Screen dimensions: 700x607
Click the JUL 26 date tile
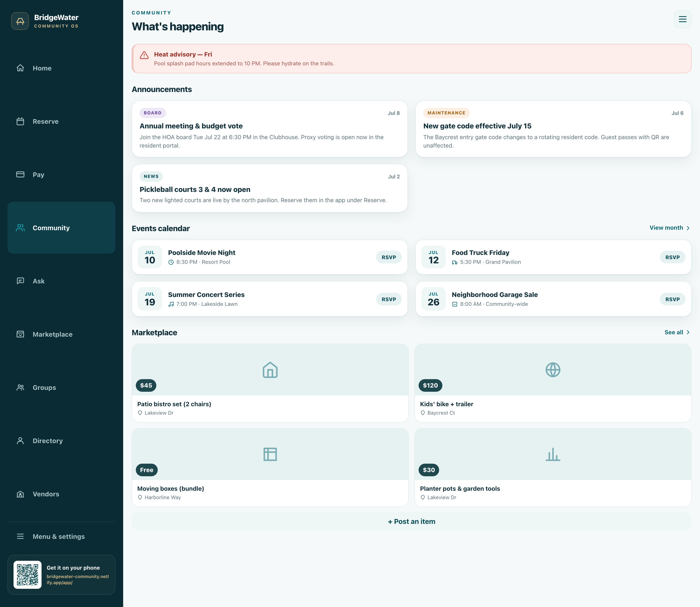(433, 299)
